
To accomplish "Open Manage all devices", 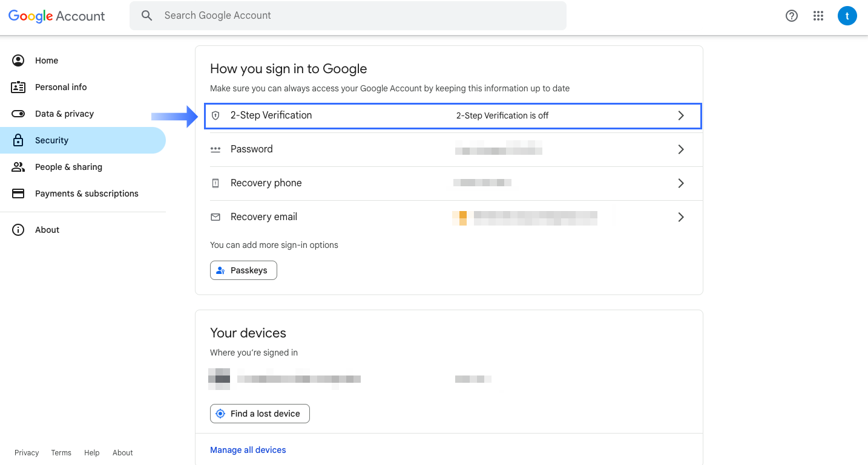I will pos(248,450).
